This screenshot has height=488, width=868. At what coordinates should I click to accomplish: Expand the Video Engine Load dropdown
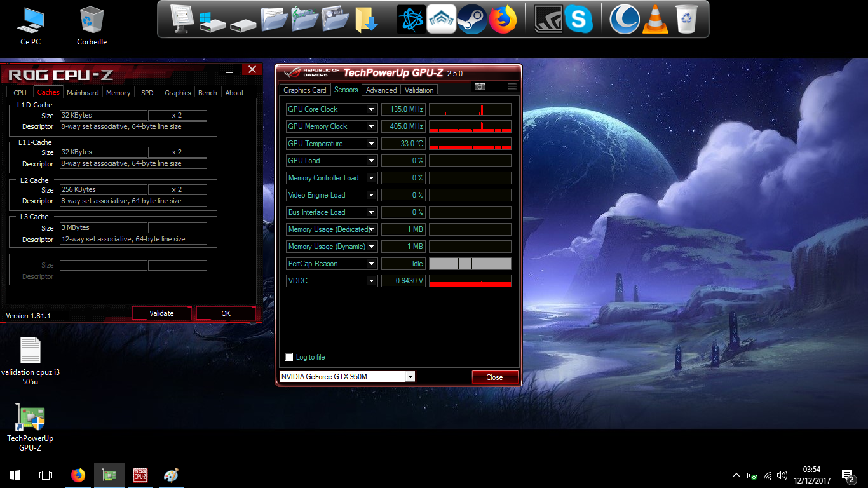(372, 195)
